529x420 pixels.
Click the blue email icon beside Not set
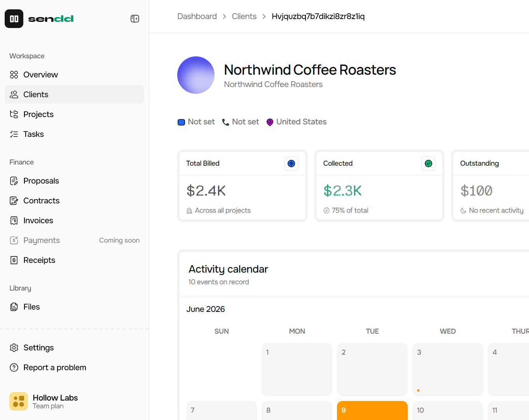(x=181, y=122)
